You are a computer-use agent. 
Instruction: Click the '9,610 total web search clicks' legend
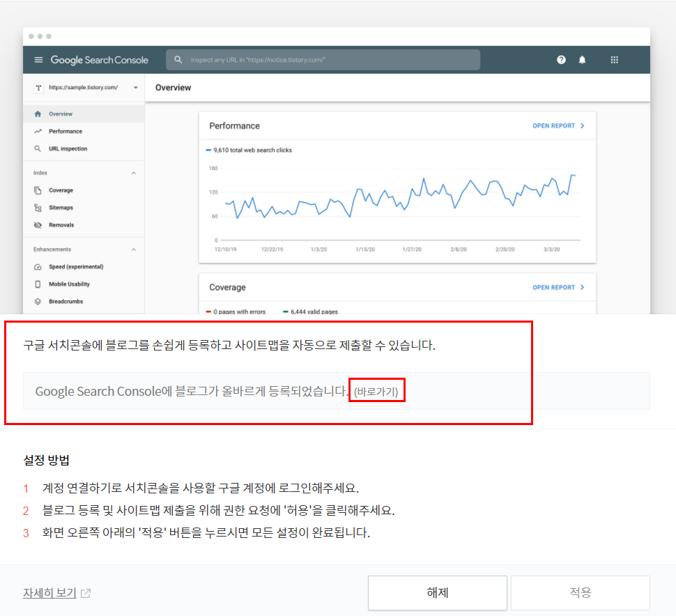point(249,150)
